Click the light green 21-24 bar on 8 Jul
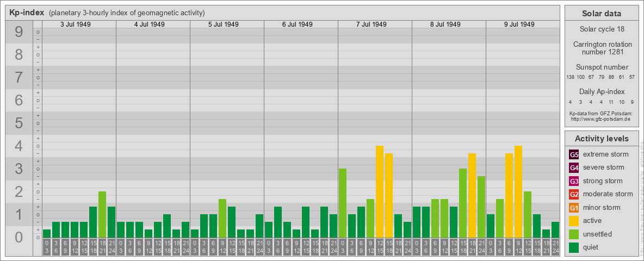This screenshot has height=261, width=644. pyautogui.click(x=481, y=207)
